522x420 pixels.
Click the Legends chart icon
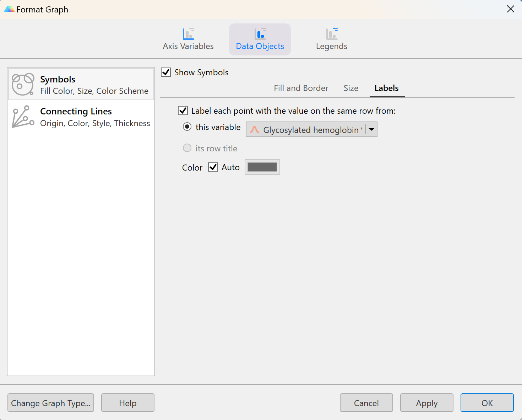point(332,34)
